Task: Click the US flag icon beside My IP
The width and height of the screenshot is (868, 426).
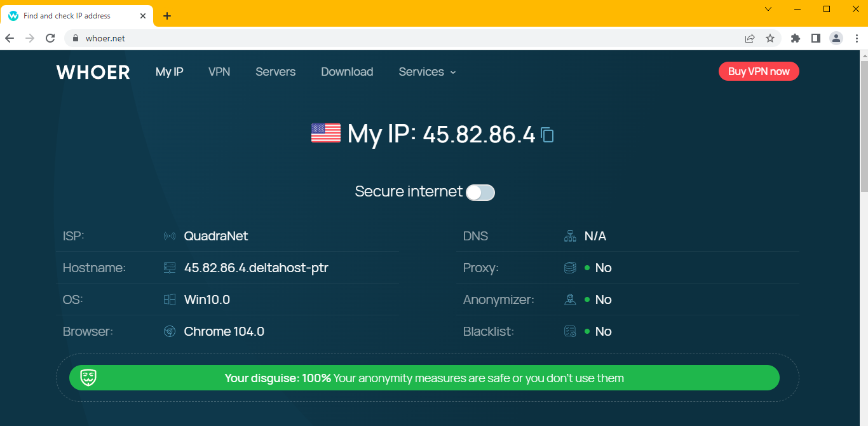Action: point(326,133)
